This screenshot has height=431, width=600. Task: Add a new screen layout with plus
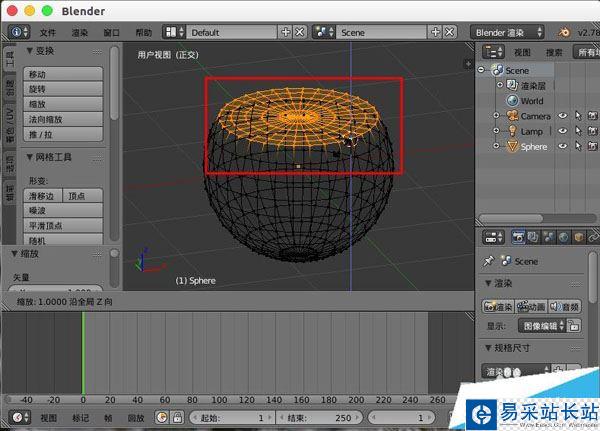pos(285,32)
